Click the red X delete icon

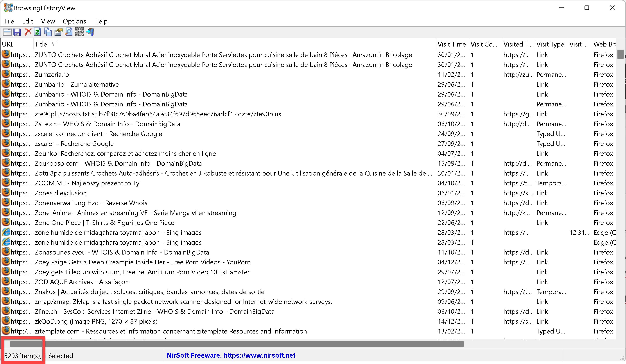(x=28, y=32)
